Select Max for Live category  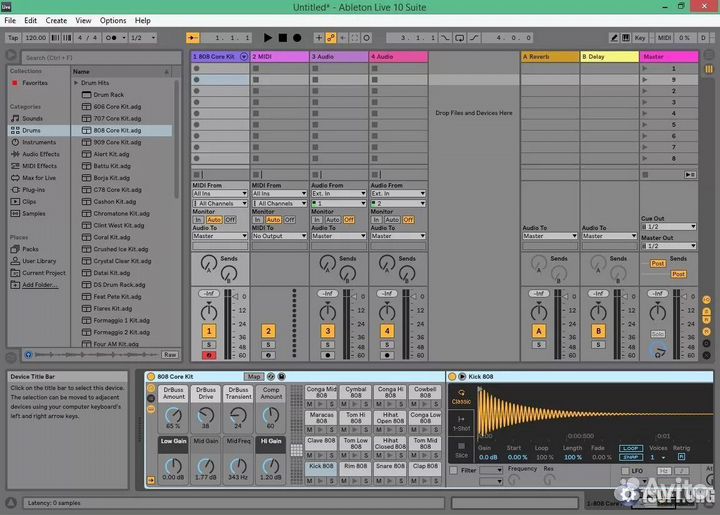tap(39, 178)
